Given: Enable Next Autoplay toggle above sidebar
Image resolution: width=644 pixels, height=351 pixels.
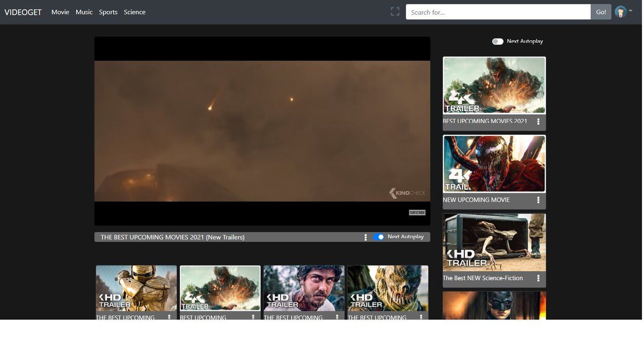Looking at the screenshot, I should click(x=497, y=41).
